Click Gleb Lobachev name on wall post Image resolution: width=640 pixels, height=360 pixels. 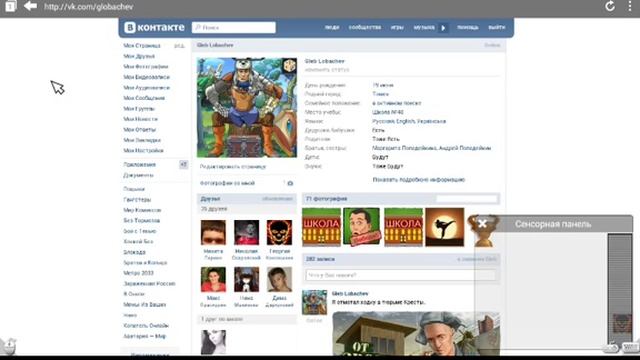[x=350, y=293]
